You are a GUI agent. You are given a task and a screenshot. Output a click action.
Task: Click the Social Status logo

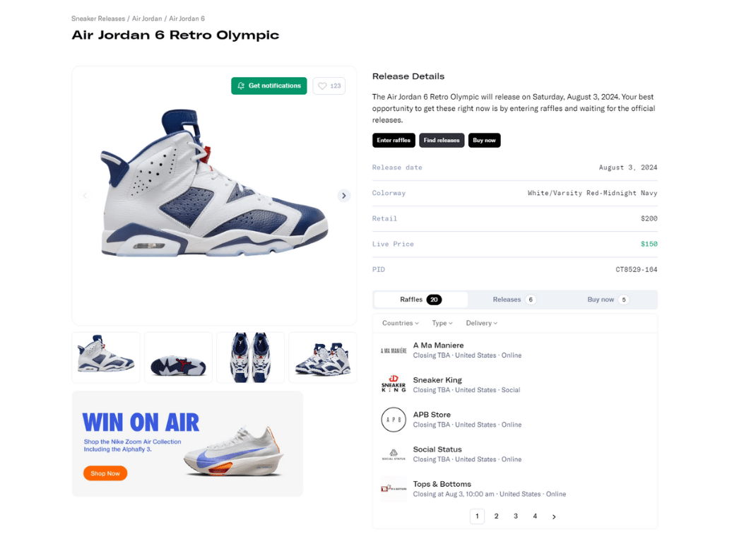coord(394,454)
